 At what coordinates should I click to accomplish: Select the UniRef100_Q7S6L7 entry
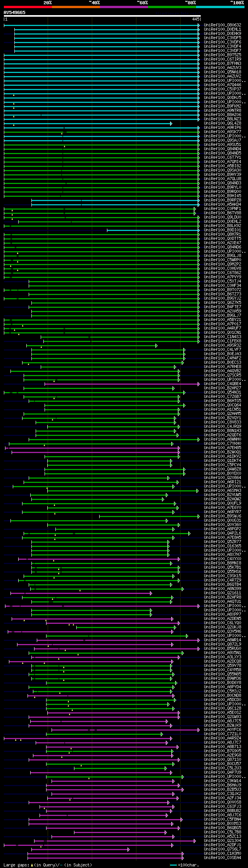pyautogui.click(x=222, y=849)
